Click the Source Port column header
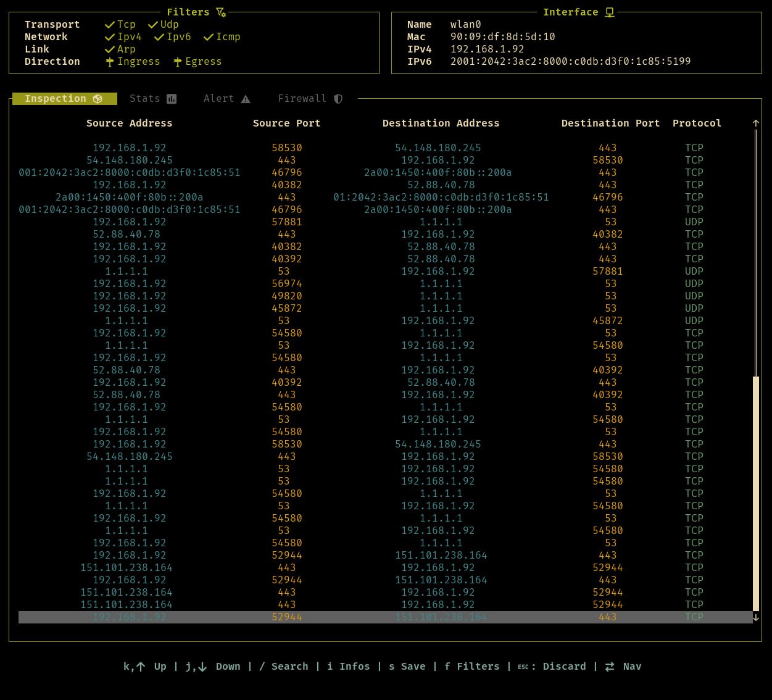Screen dimensions: 772x700 tap(287, 123)
